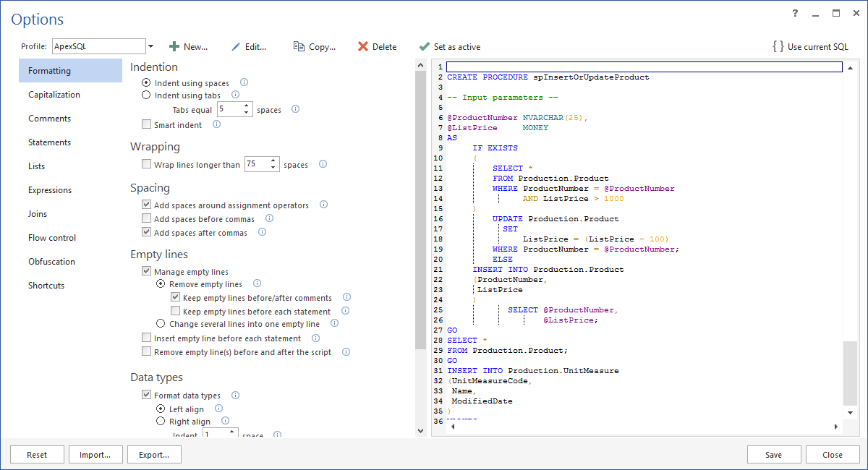
Task: Click the Close button at bottom right
Action: tap(833, 455)
